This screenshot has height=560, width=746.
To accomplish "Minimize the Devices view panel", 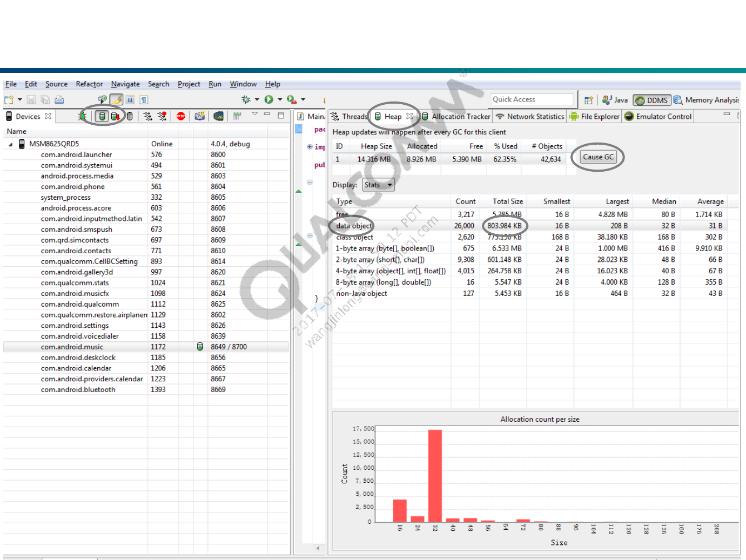I will click(x=267, y=114).
